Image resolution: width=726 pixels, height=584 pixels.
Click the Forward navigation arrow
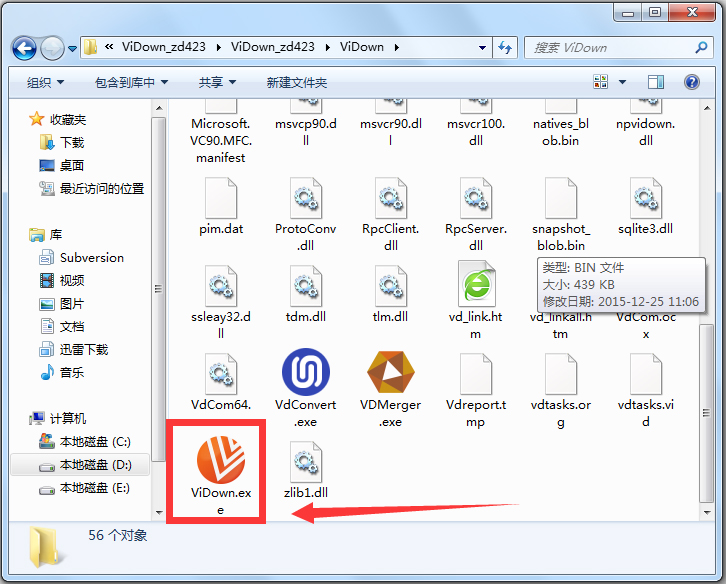click(52, 48)
